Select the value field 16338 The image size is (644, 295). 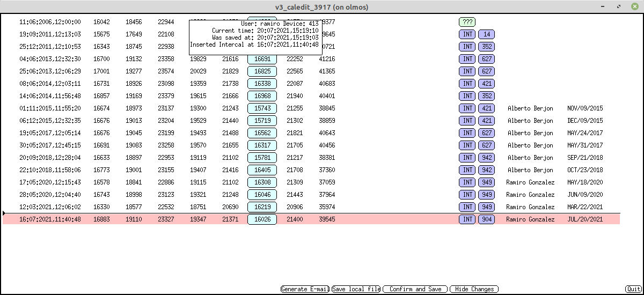(x=262, y=84)
